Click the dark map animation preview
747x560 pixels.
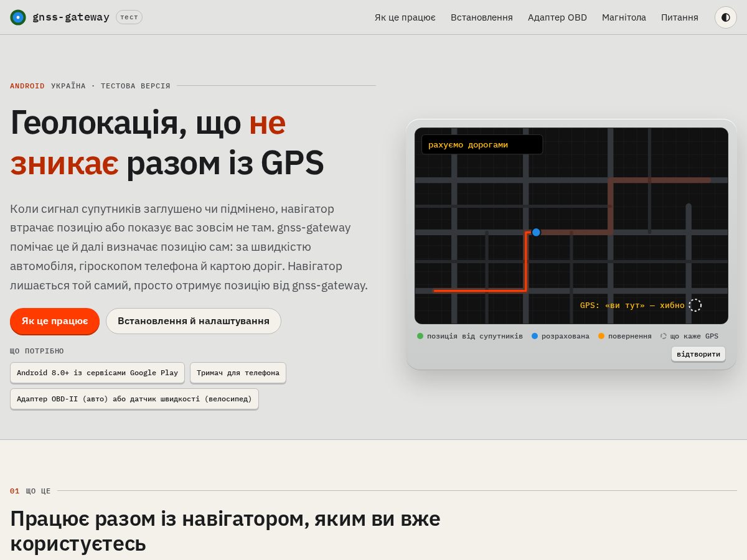[571, 226]
